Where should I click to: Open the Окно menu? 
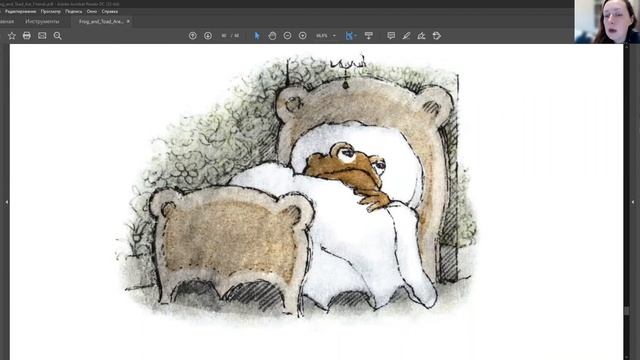click(x=92, y=11)
